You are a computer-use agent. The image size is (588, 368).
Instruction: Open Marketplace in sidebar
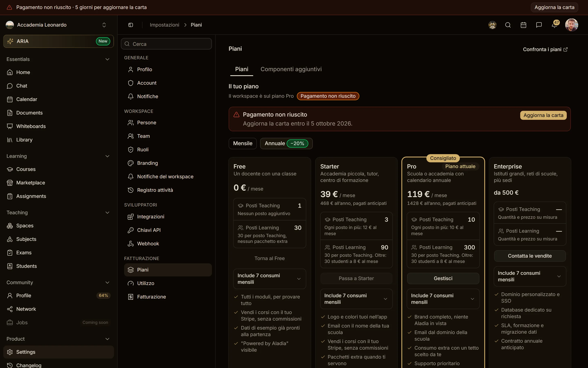pyautogui.click(x=59, y=183)
